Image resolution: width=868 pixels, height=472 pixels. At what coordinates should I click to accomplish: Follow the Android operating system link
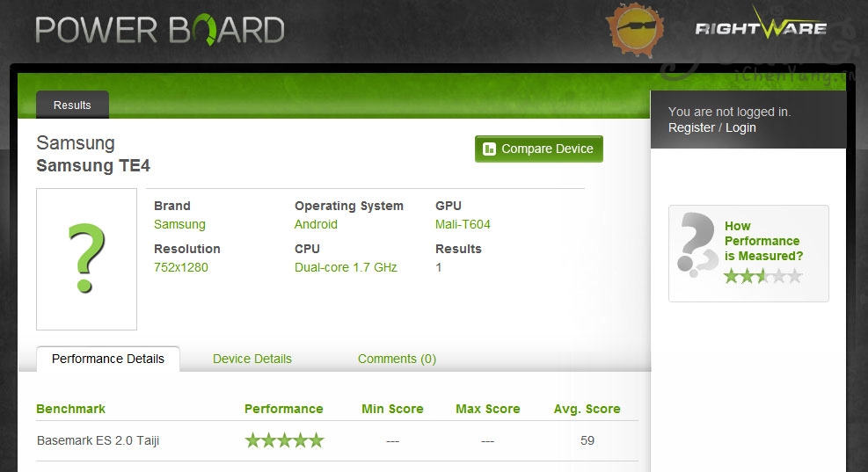[316, 224]
